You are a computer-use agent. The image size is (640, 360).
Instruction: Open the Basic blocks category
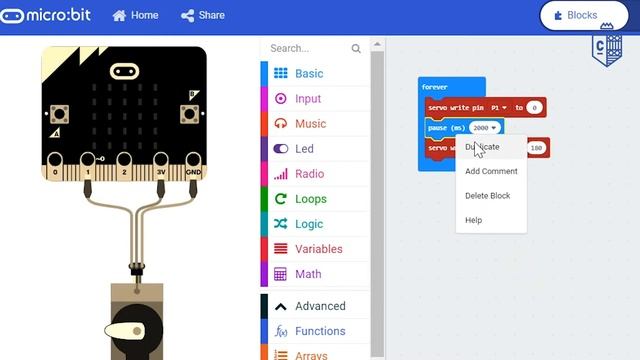pyautogui.click(x=315, y=73)
